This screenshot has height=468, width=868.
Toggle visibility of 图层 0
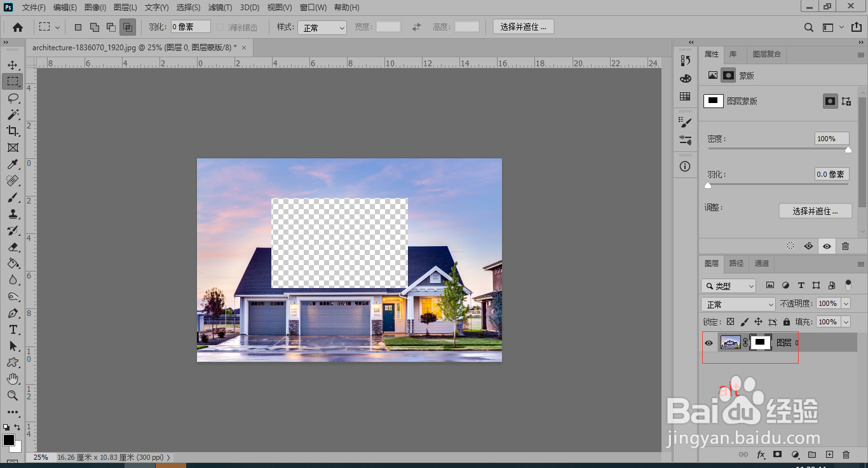pos(709,343)
